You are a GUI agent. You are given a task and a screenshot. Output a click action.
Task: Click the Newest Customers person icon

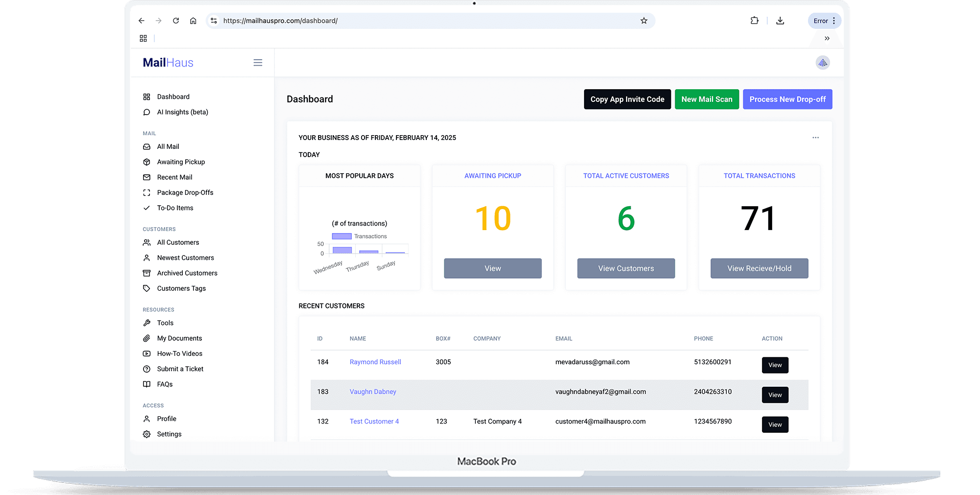pos(147,258)
